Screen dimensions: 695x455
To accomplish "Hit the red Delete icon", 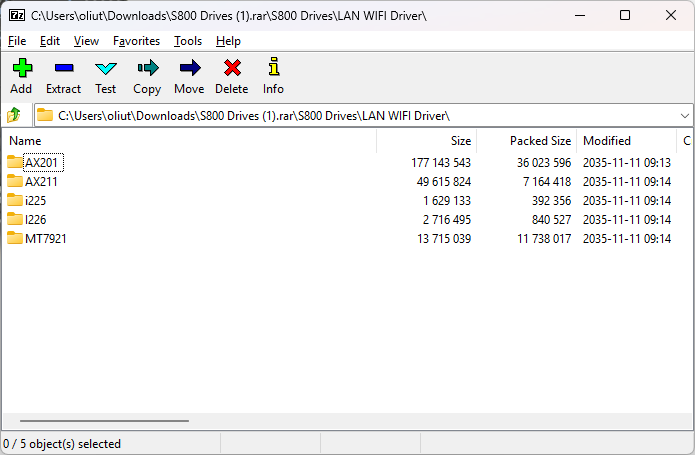I will pos(232,69).
